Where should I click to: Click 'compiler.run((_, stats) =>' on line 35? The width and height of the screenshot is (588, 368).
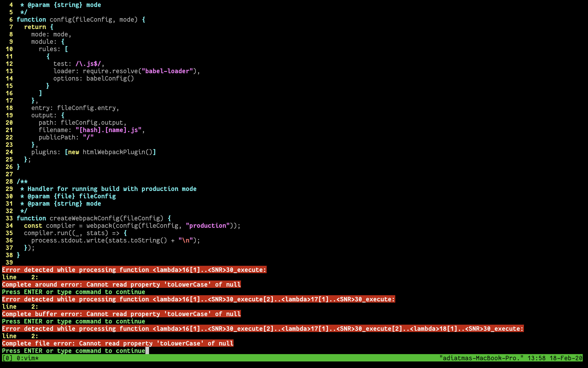click(x=72, y=233)
